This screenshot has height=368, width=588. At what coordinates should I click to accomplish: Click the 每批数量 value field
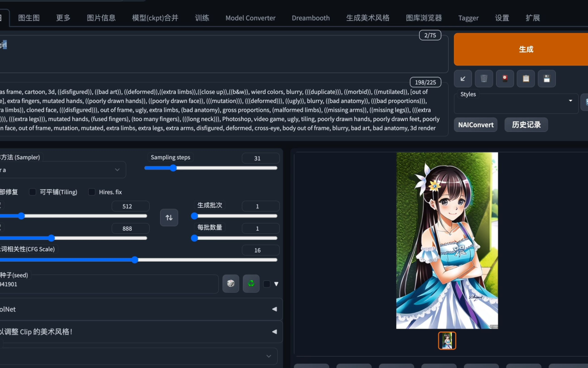click(x=261, y=228)
